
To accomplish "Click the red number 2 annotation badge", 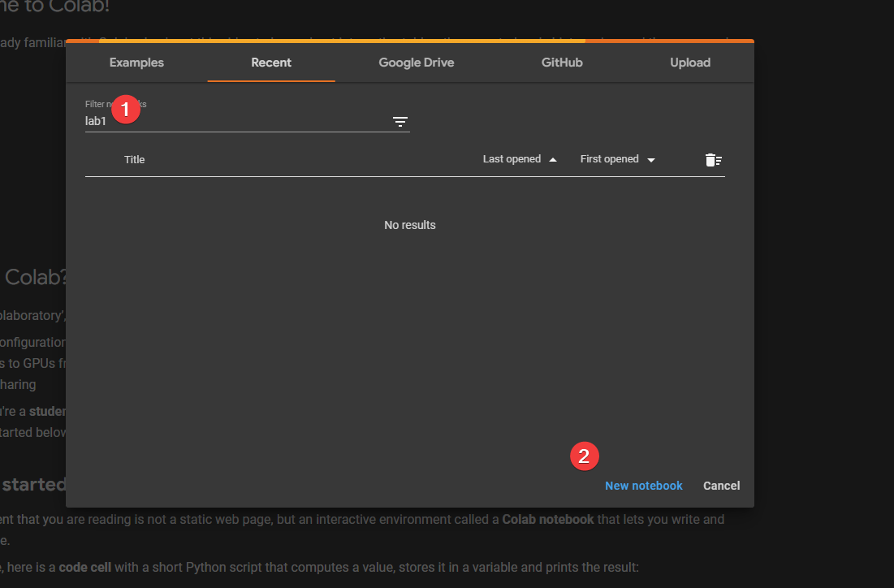I will (584, 456).
